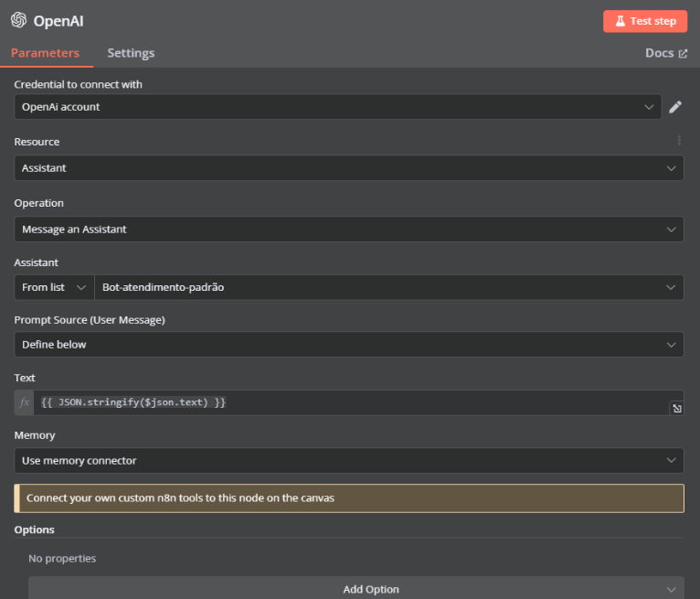This screenshot has height=599, width=700.
Task: Expand the Text expression editor icon
Action: point(677,408)
